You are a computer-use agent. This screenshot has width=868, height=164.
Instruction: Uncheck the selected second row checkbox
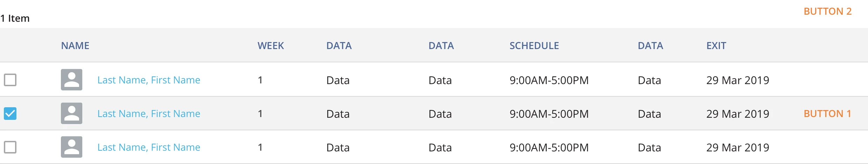click(x=10, y=114)
